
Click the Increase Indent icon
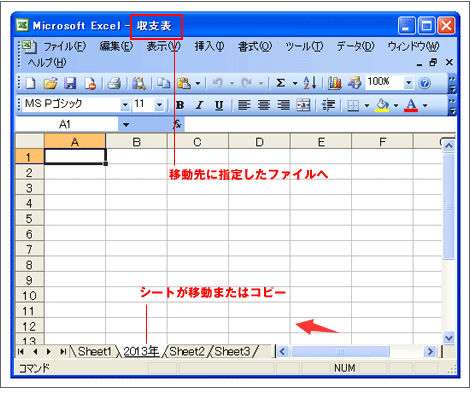tap(328, 105)
